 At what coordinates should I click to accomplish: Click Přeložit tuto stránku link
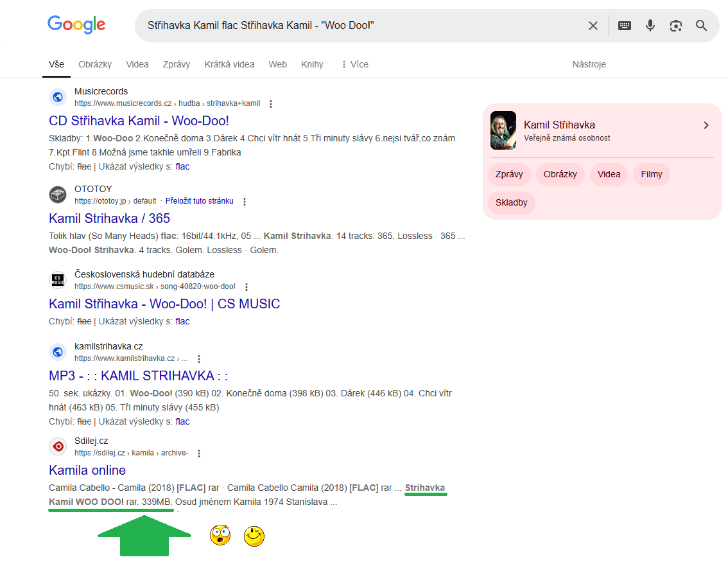199,200
